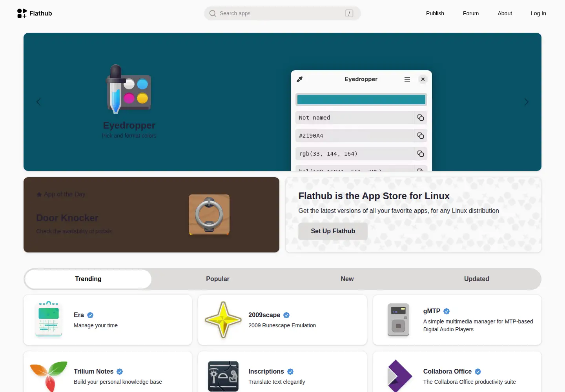Open the About page link
The height and width of the screenshot is (392, 565).
(505, 13)
